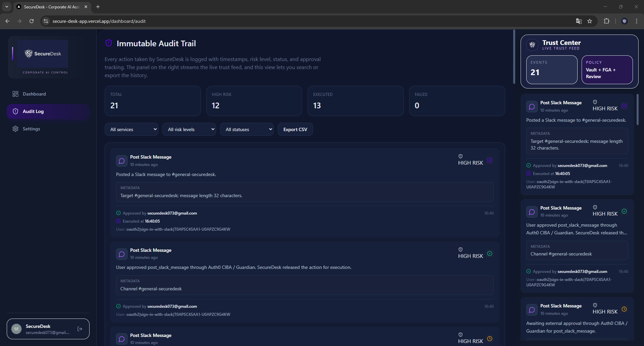Click the SE user avatar
This screenshot has width=644, height=346.
16,329
